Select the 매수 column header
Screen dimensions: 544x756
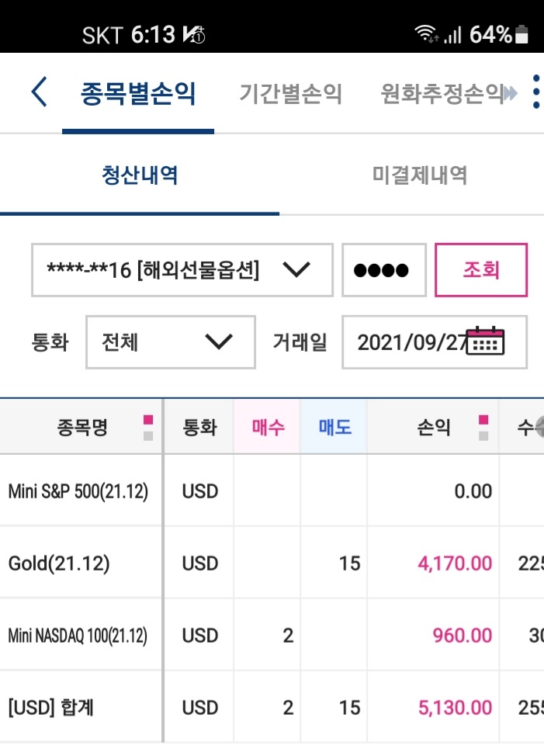(x=268, y=427)
